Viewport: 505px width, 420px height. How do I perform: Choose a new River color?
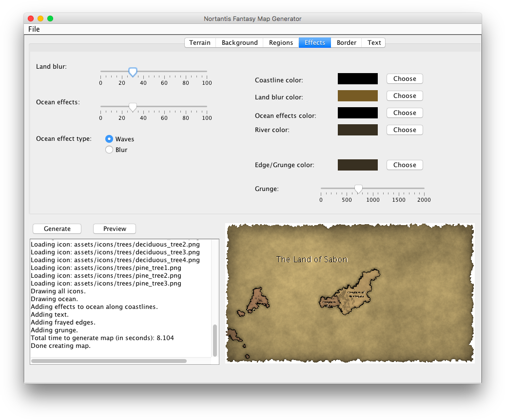coord(405,130)
